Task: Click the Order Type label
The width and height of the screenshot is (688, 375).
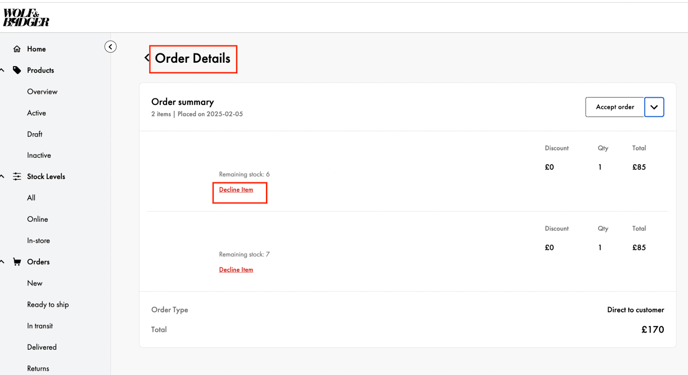Action: point(170,310)
